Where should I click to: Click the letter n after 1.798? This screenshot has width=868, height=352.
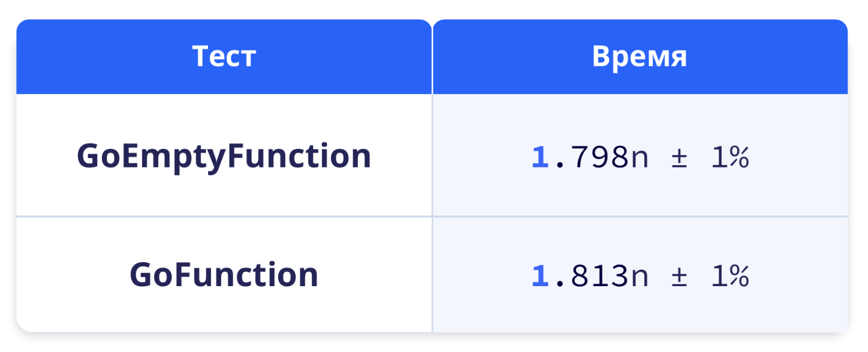pos(640,160)
